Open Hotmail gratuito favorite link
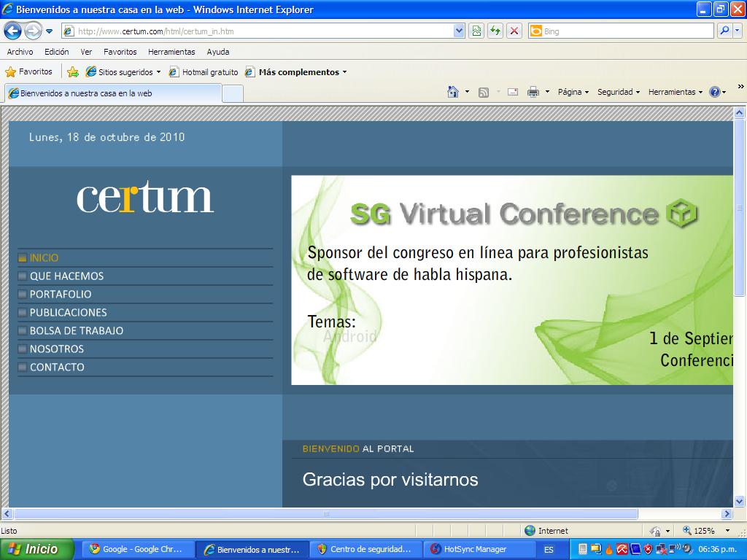Image resolution: width=747 pixels, height=560 pixels. tap(204, 72)
